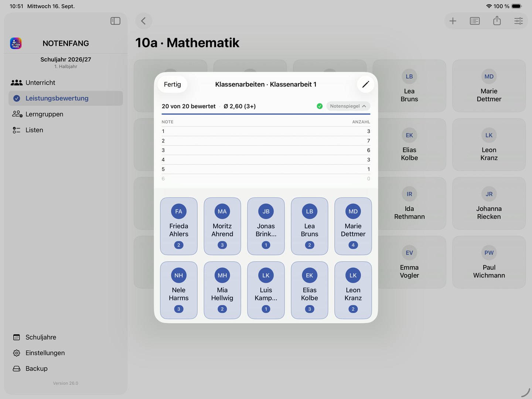This screenshot has width=532, height=399.
Task: Select Mia Hellwig grade card
Action: [x=222, y=290]
